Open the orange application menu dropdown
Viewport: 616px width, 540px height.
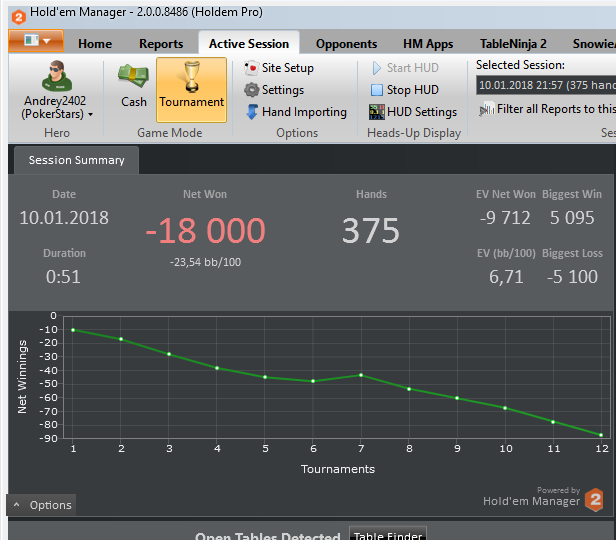36,42
